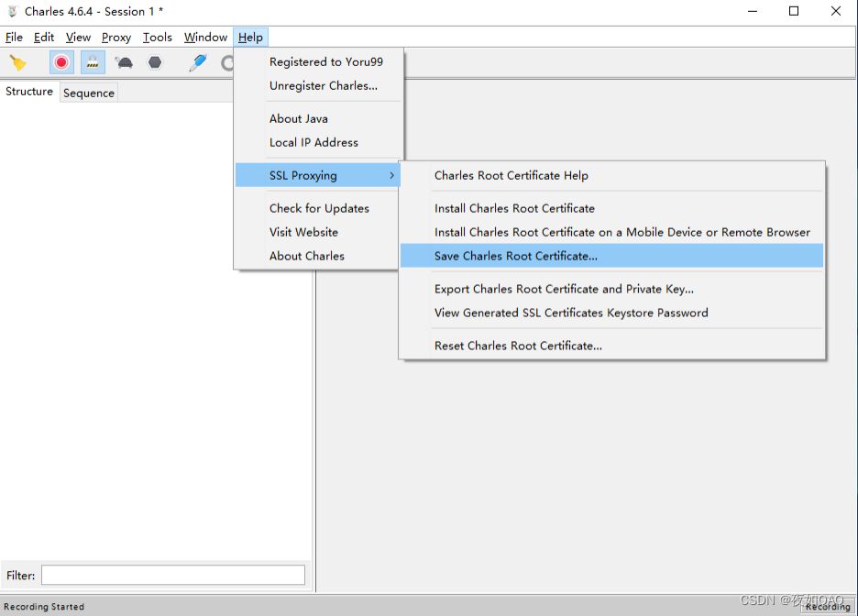The image size is (858, 616).
Task: Export Charles Root Certificate and Private Key...
Action: click(611, 289)
